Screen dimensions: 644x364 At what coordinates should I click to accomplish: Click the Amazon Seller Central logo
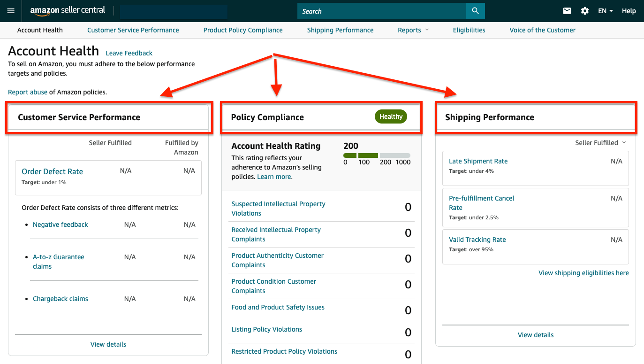tap(68, 11)
